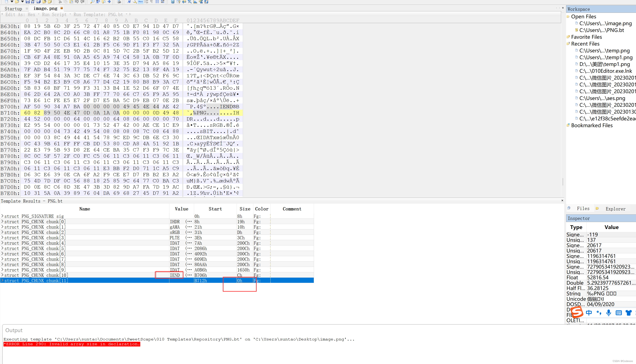
Task: Click the Histogram chart toolbar icon
Action: 195,1
